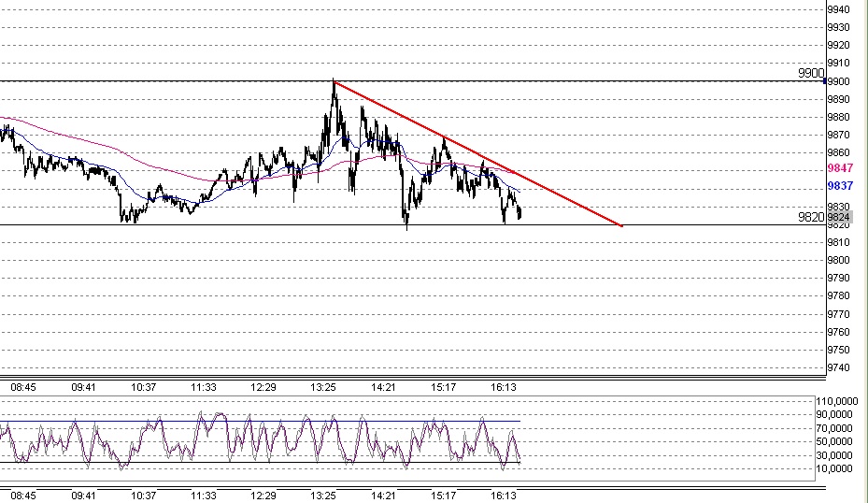Viewport: 868px width, 503px height.
Task: Click the 10,0000 oscillator scale label
Action: (x=834, y=468)
